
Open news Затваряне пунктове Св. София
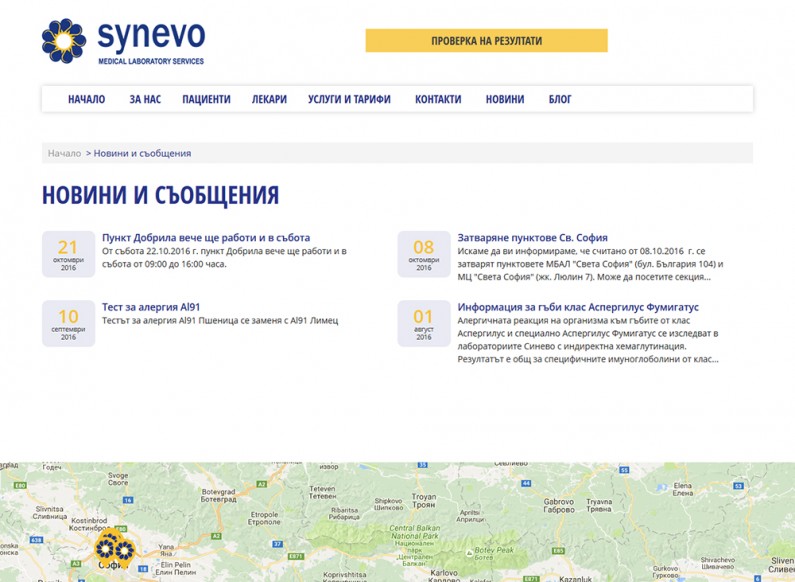(532, 237)
